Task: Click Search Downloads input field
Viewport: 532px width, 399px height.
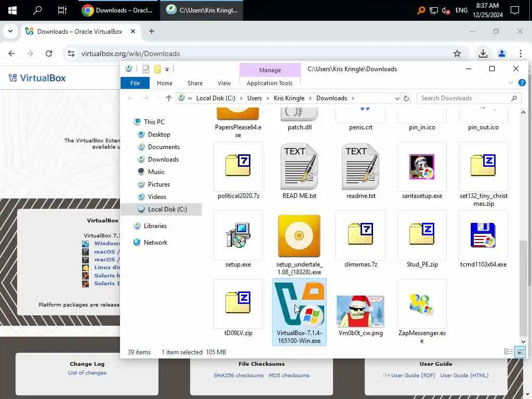Action: tap(468, 98)
